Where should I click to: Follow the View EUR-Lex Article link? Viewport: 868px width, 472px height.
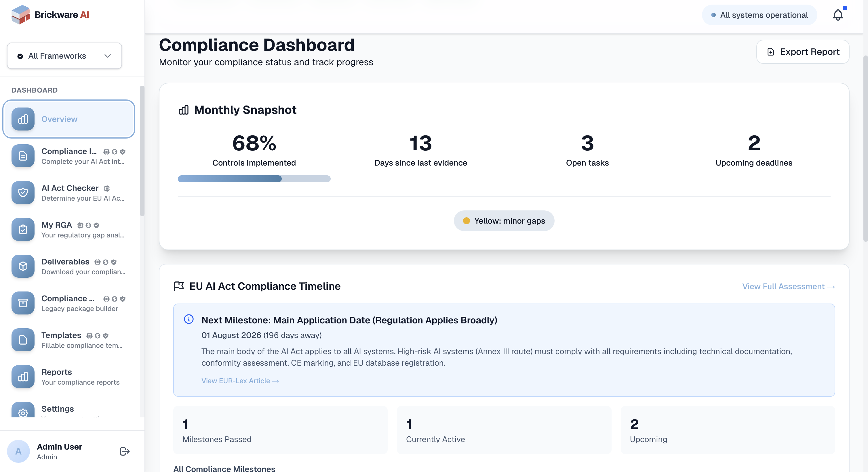(x=240, y=381)
